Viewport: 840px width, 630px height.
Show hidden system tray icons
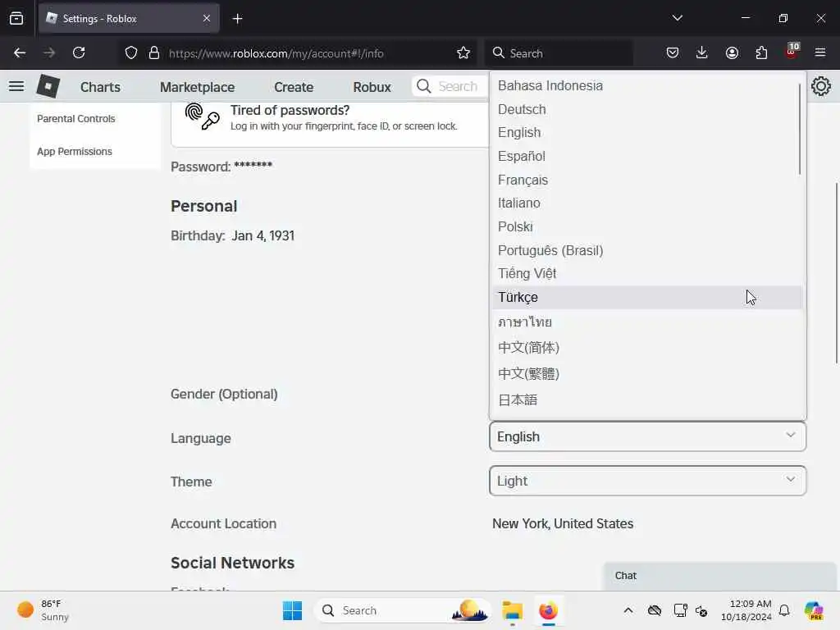click(x=628, y=610)
